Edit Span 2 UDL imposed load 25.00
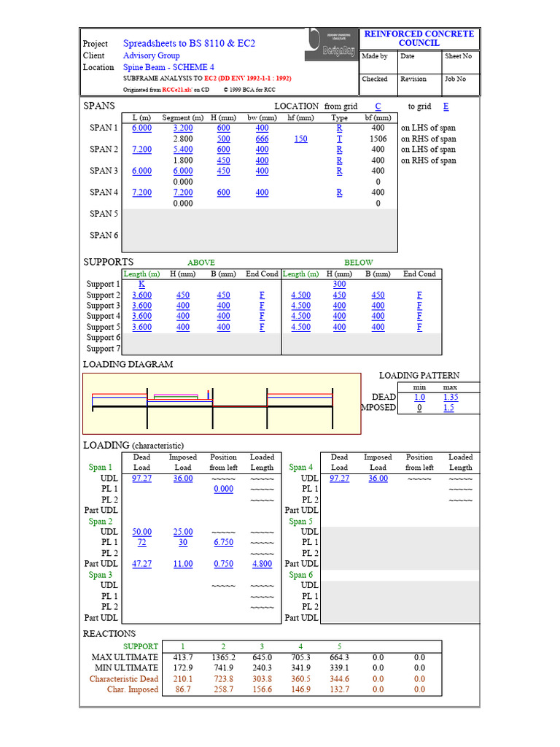Screen dimensions: 560x747 (183, 532)
